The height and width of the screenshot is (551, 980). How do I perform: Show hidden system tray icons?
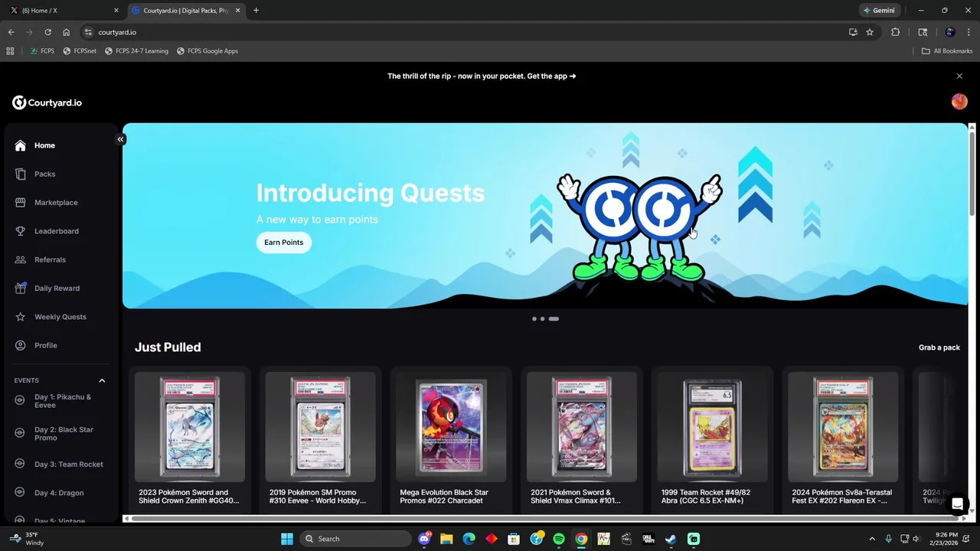[x=871, y=539]
